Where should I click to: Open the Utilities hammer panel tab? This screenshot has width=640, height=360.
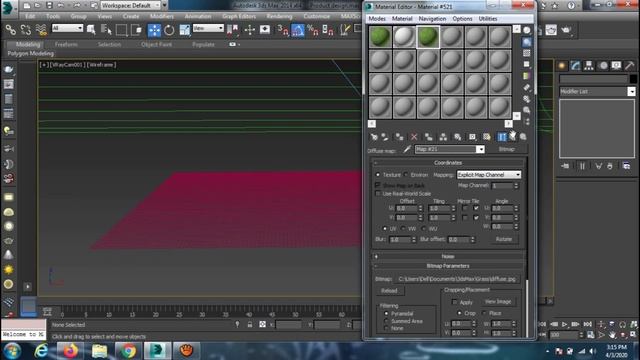coord(629,66)
